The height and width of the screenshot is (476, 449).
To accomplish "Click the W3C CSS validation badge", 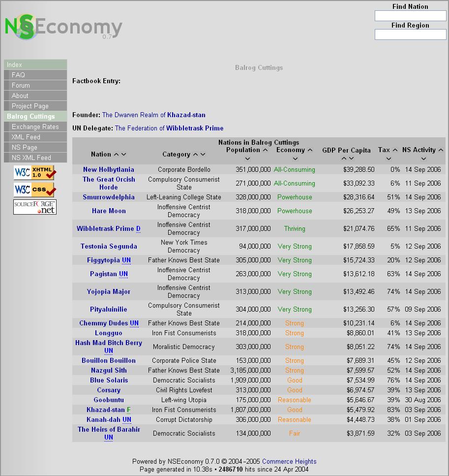I will [x=35, y=190].
